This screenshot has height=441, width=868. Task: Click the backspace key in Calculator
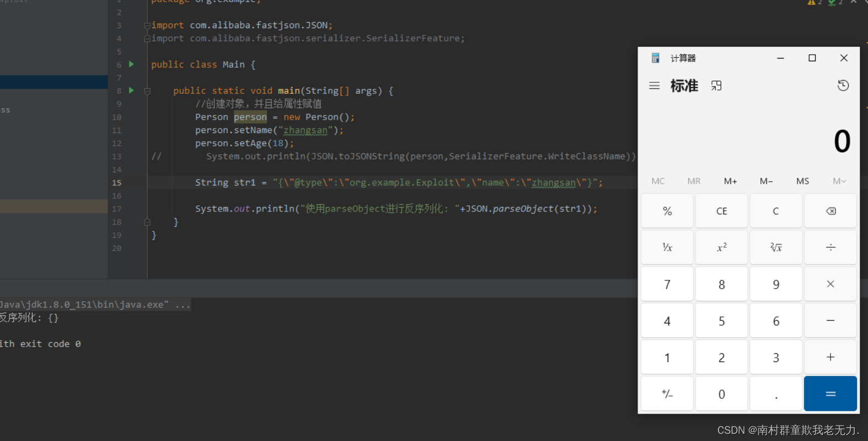click(x=831, y=211)
